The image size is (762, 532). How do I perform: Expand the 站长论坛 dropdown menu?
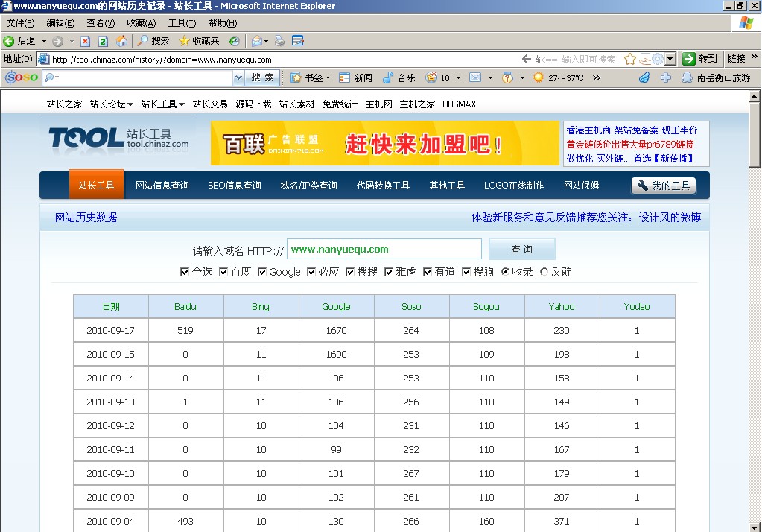click(x=130, y=104)
